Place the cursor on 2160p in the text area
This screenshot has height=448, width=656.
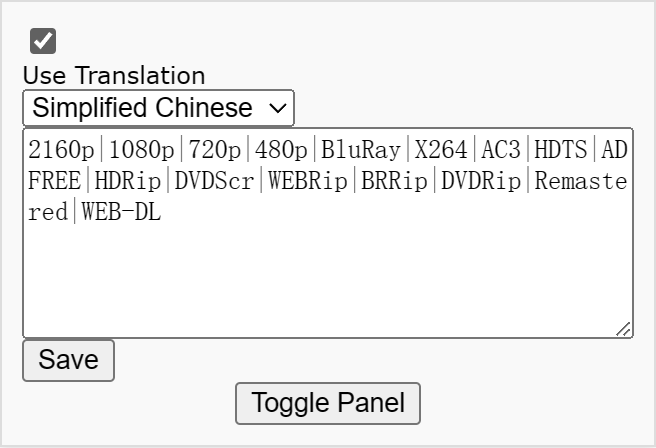(x=61, y=150)
